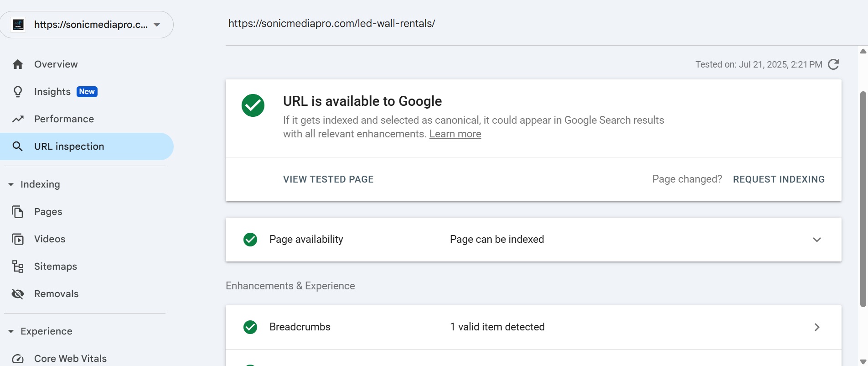868x366 pixels.
Task: Open the Videos report label
Action: (x=50, y=239)
